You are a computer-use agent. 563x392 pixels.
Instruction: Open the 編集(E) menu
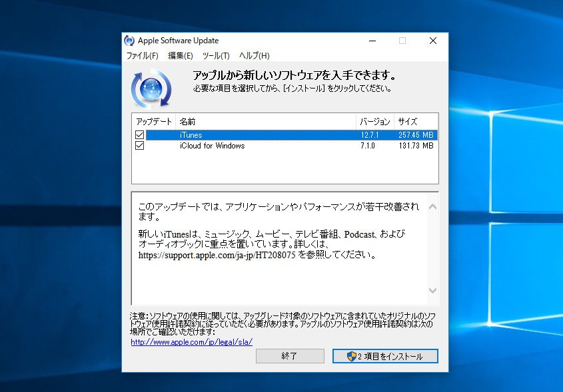click(181, 56)
